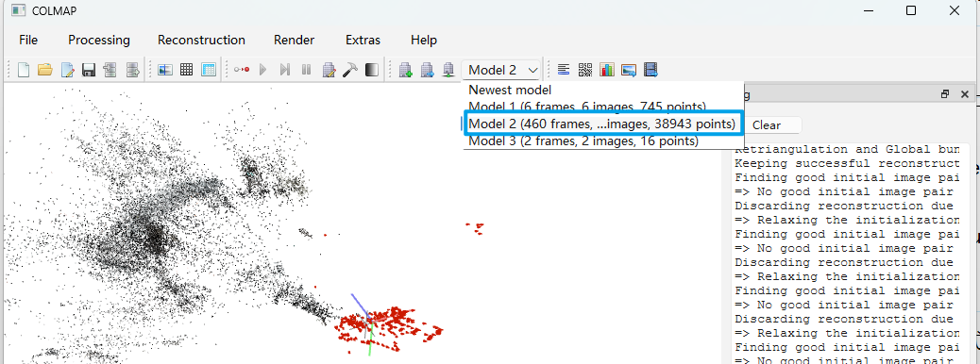Click log line 'Keeping successful reconstruct'
The image size is (980, 364).
[x=848, y=163]
